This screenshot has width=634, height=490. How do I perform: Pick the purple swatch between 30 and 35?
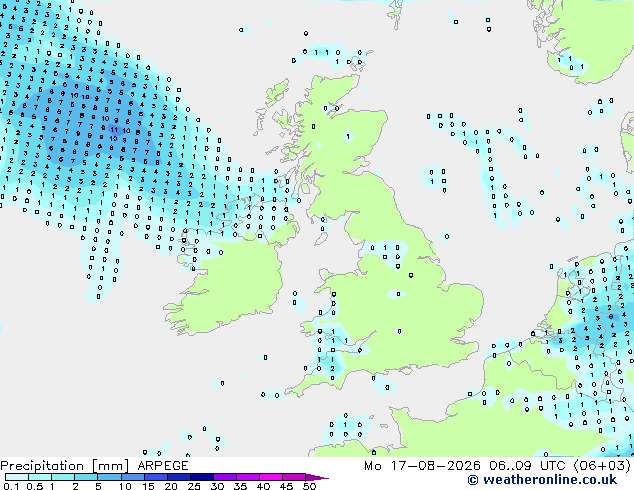click(x=225, y=477)
